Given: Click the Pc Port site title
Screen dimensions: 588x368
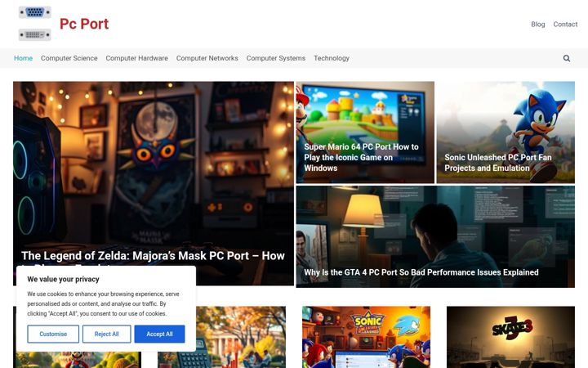Looking at the screenshot, I should [84, 24].
